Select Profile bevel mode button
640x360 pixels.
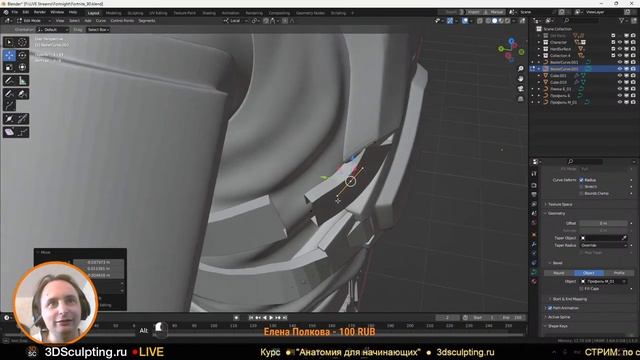619,273
